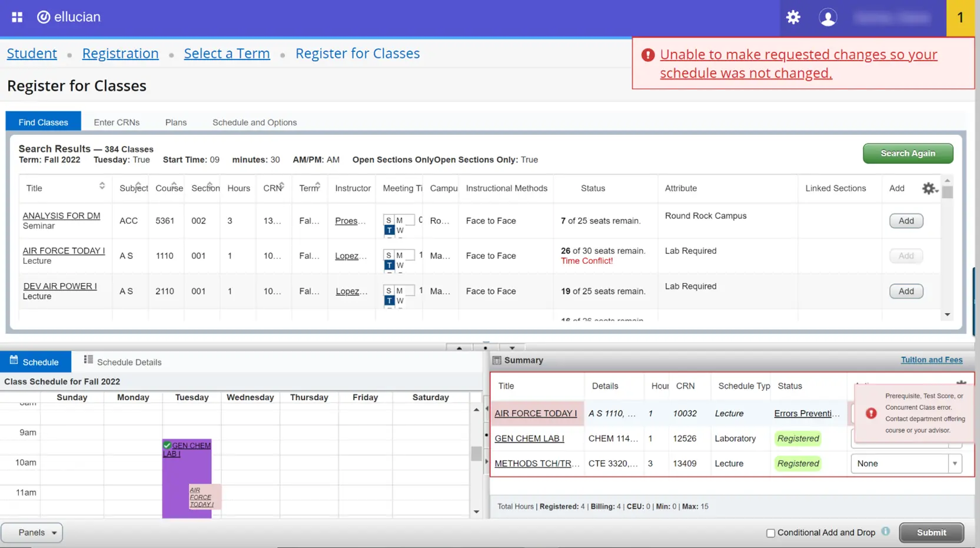The height and width of the screenshot is (548, 980).
Task: Click the Schedule Details list icon
Action: tap(88, 360)
